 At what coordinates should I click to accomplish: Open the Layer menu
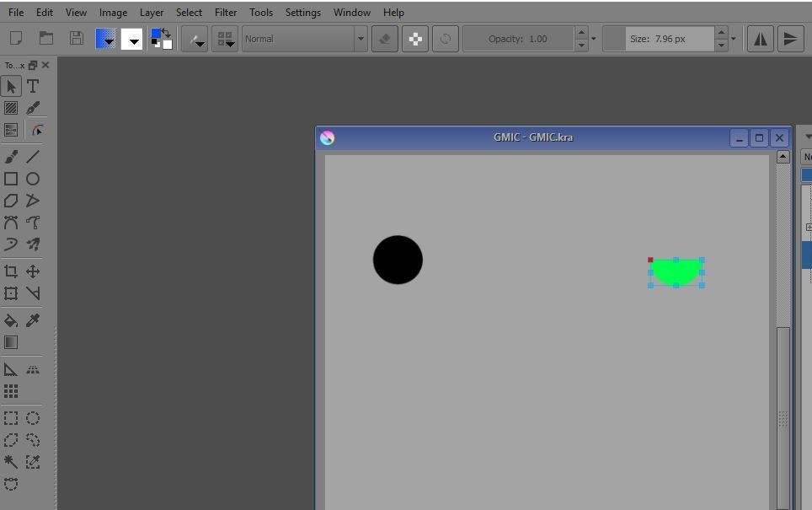[x=152, y=13]
